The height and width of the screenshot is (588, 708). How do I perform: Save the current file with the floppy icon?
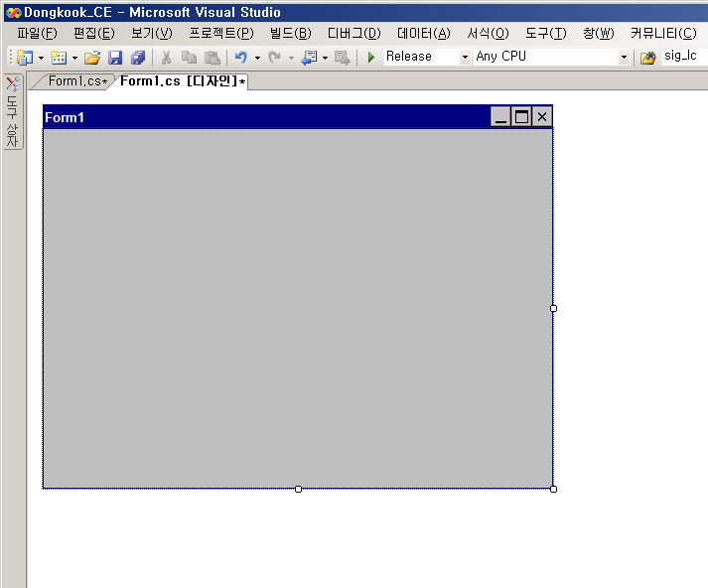pyautogui.click(x=115, y=58)
